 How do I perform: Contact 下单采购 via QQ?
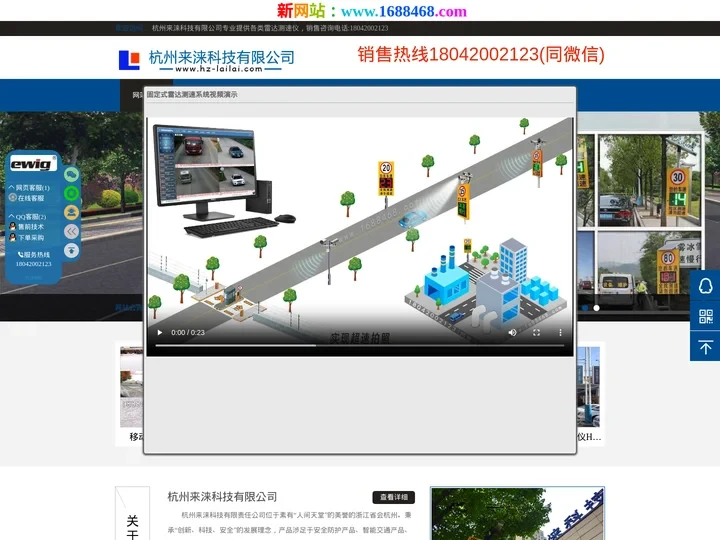pos(27,237)
